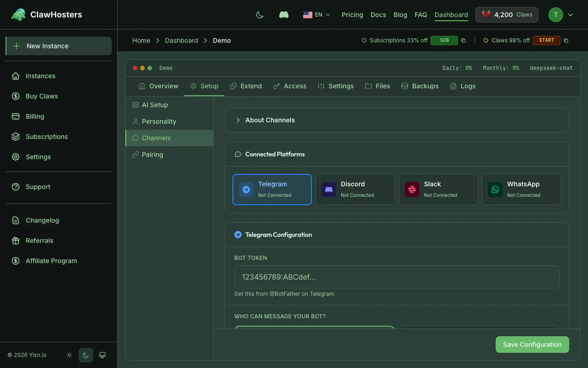Click the Save Configuration button

pos(532,344)
